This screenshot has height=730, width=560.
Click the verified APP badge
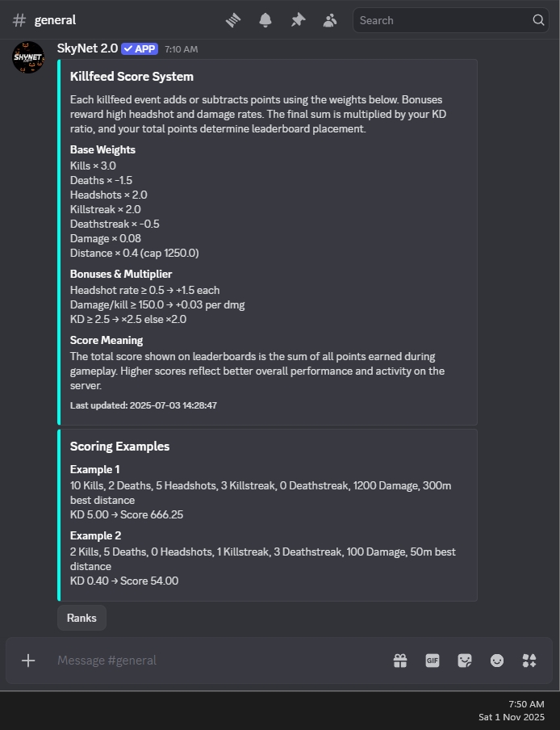pyautogui.click(x=140, y=49)
